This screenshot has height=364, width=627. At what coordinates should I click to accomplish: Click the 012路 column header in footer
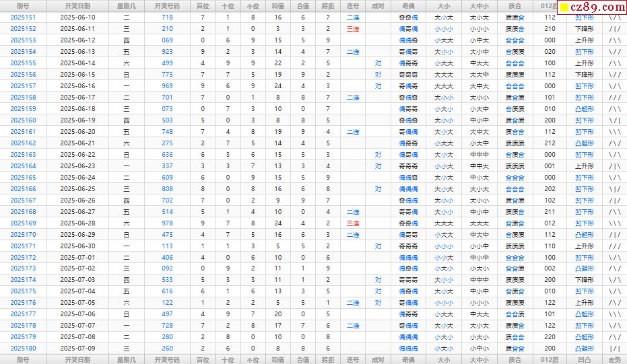point(550,360)
